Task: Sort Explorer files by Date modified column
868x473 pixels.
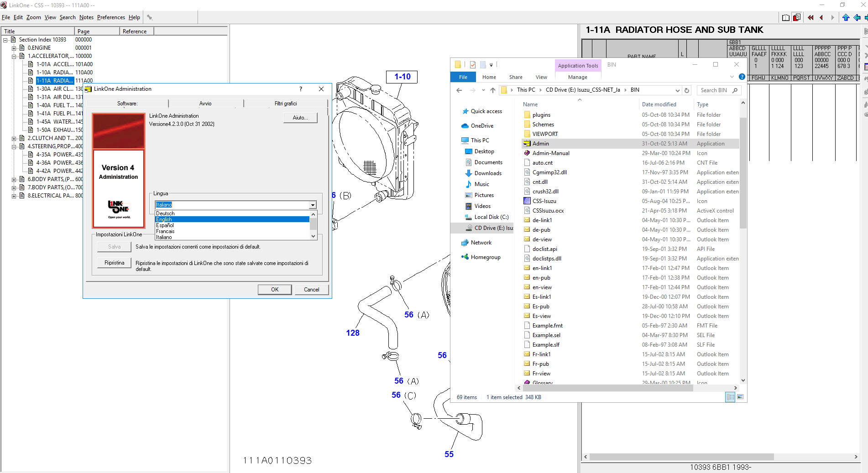Action: 659,104
